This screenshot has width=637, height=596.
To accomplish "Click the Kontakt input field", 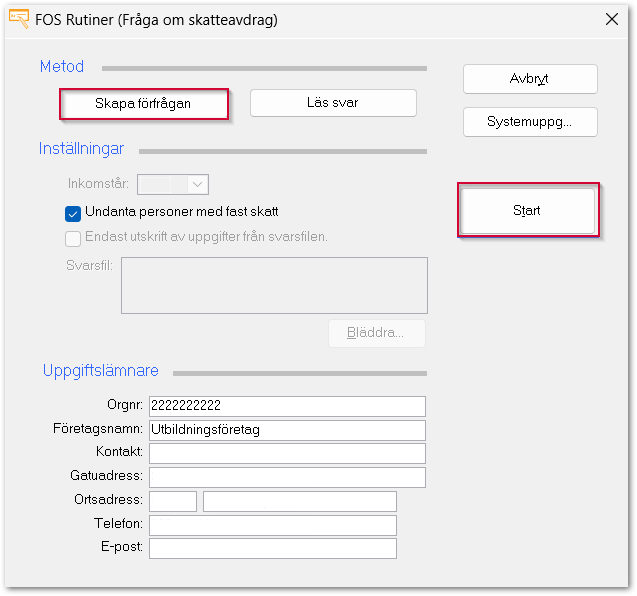I will click(287, 453).
